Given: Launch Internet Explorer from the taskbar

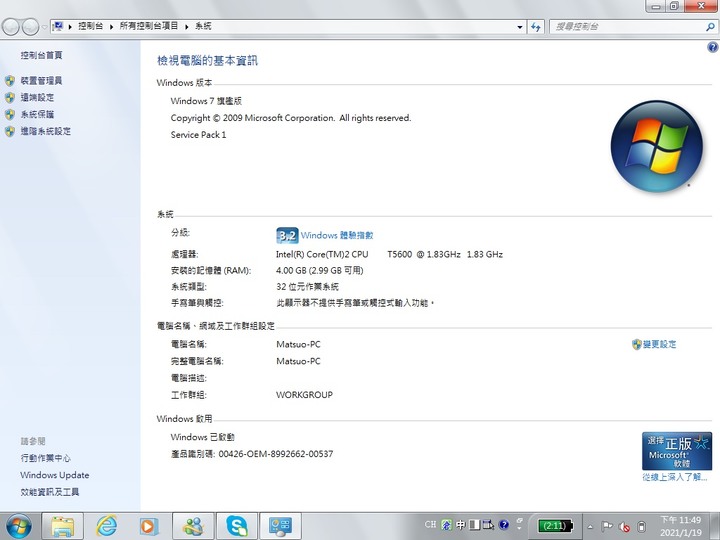Looking at the screenshot, I should 106,526.
